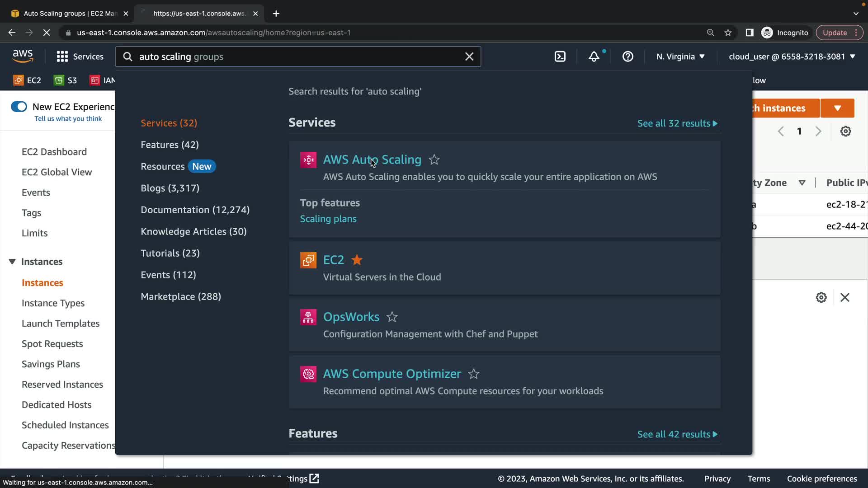Click the AWS logo home icon
This screenshot has width=868, height=488.
23,56
